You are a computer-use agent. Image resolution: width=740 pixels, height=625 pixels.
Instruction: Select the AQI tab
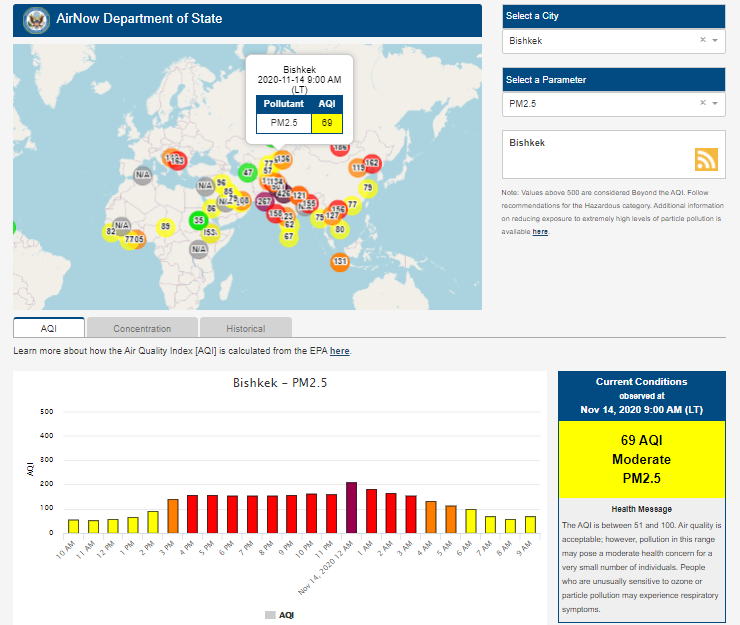tap(49, 328)
